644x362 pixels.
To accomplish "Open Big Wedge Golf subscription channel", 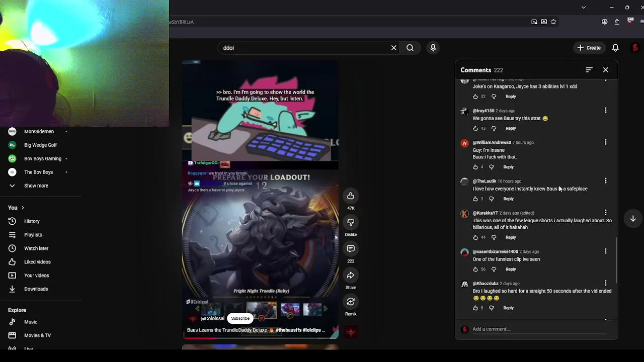I will pyautogui.click(x=39, y=145).
